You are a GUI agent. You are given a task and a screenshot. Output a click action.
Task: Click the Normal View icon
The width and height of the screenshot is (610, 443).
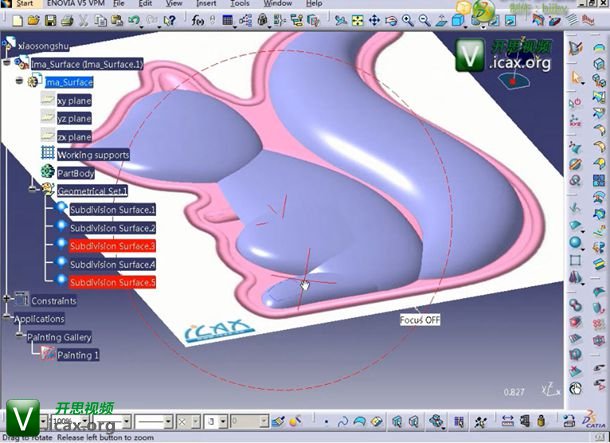click(x=441, y=20)
